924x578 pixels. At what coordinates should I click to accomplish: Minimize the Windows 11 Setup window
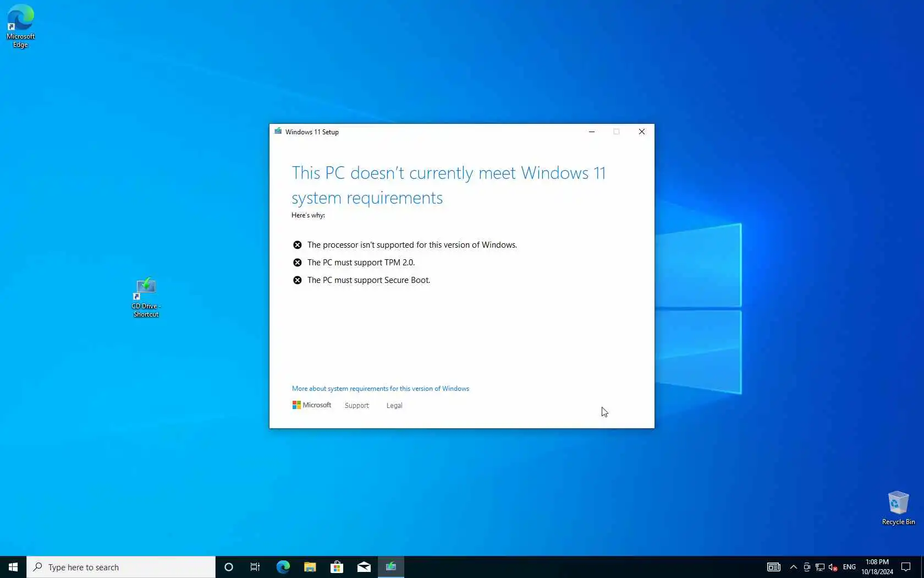pos(592,132)
